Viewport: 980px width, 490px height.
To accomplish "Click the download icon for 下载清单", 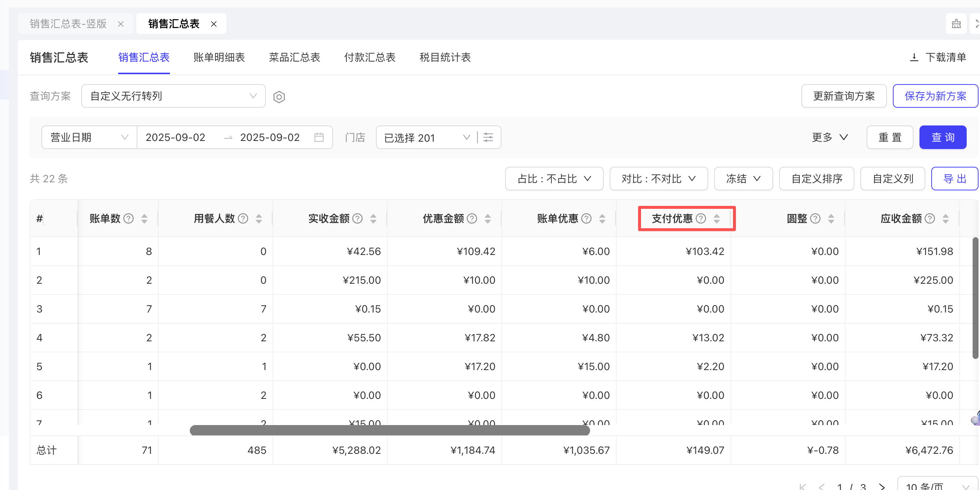I will pos(914,58).
